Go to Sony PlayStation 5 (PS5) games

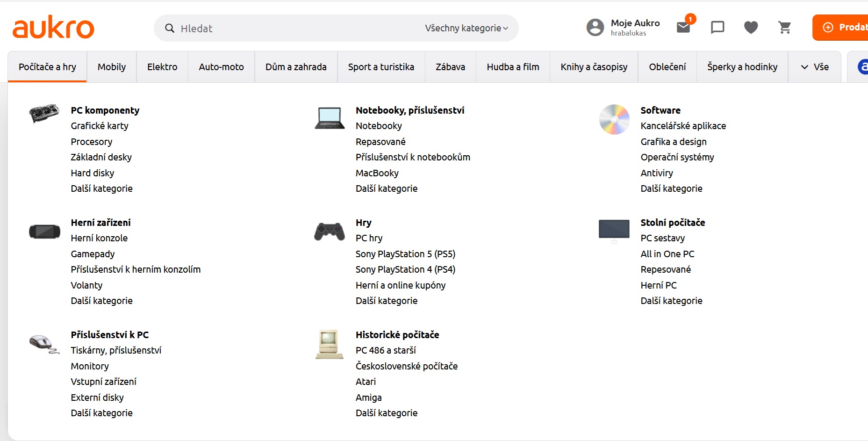point(405,254)
